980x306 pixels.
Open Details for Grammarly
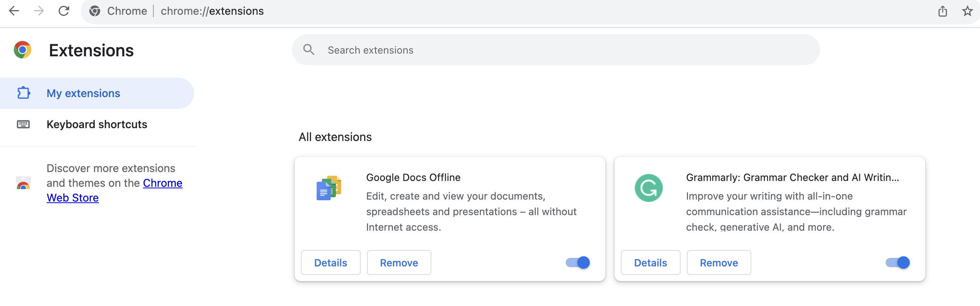point(650,263)
